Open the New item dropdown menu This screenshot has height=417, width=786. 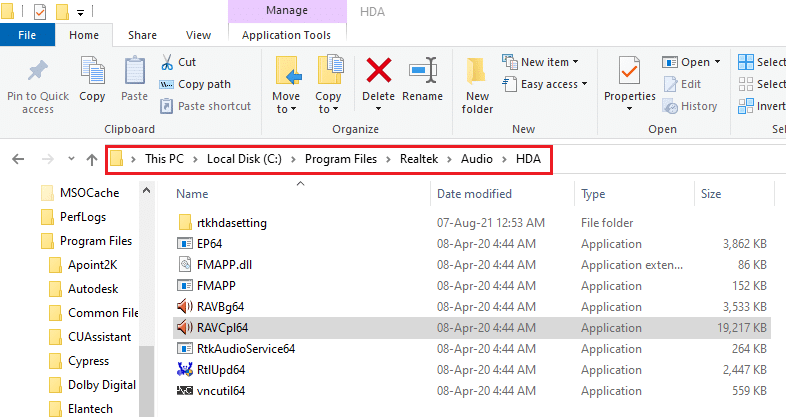tap(546, 62)
